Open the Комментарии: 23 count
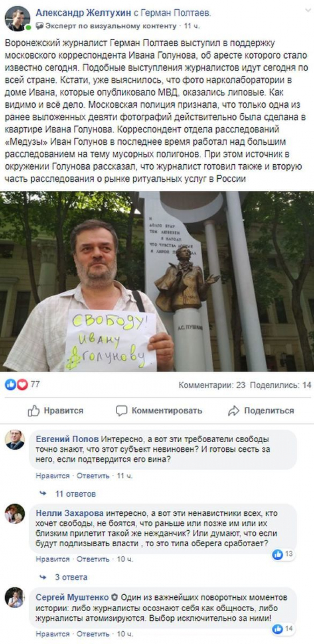Image resolution: width=314 pixels, height=644 pixels. (212, 385)
